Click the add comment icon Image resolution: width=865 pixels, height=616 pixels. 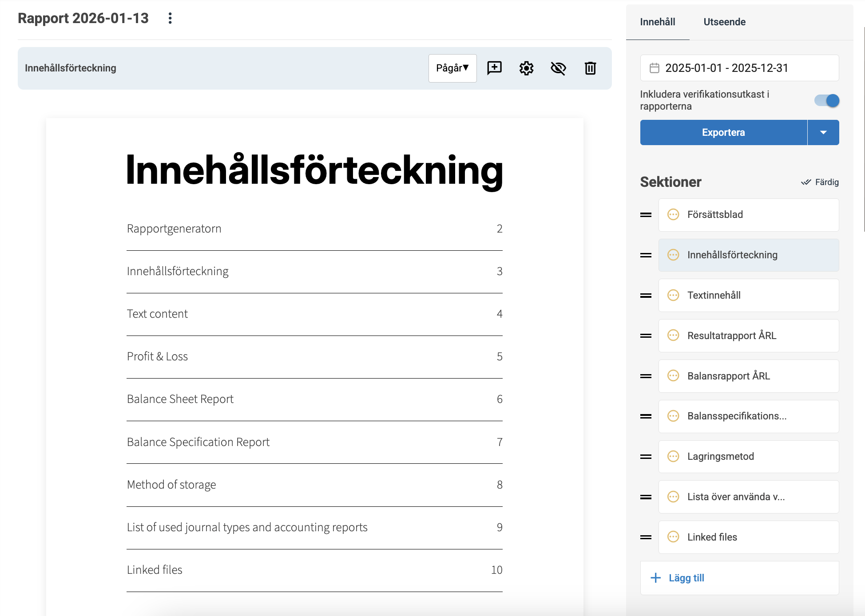(x=494, y=68)
